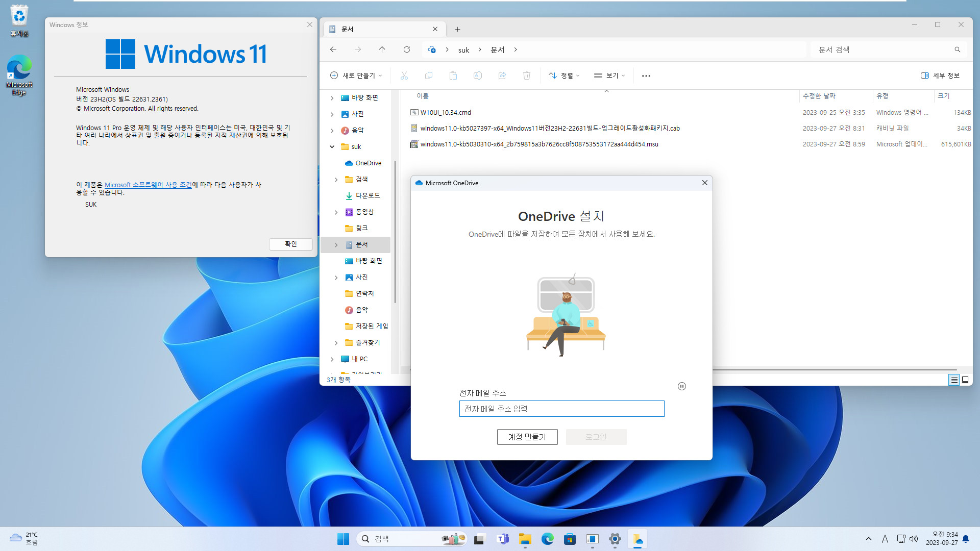
Task: Navigate up one folder level arrow
Action: coord(382,49)
